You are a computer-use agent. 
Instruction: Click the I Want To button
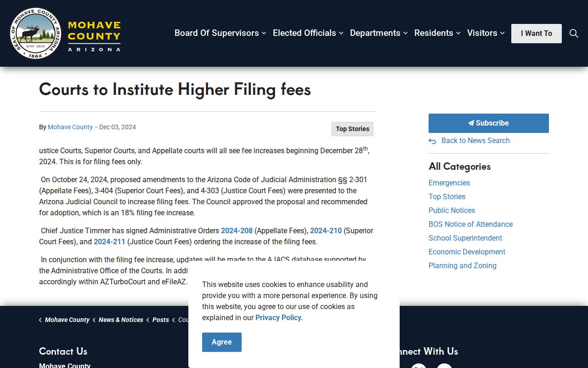tap(537, 34)
